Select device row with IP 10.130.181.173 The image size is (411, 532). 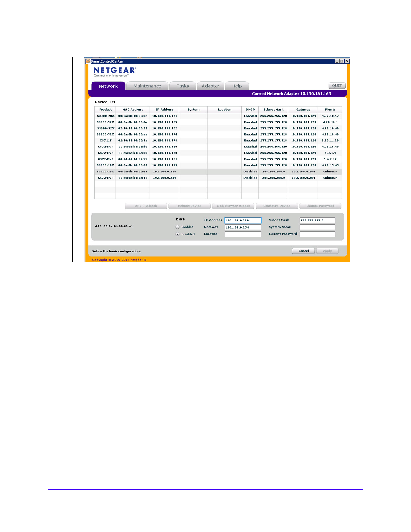pos(218,165)
